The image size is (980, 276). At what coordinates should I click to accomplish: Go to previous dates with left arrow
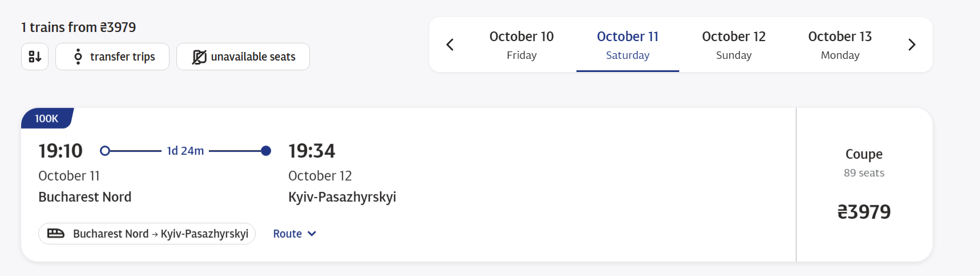(x=450, y=45)
